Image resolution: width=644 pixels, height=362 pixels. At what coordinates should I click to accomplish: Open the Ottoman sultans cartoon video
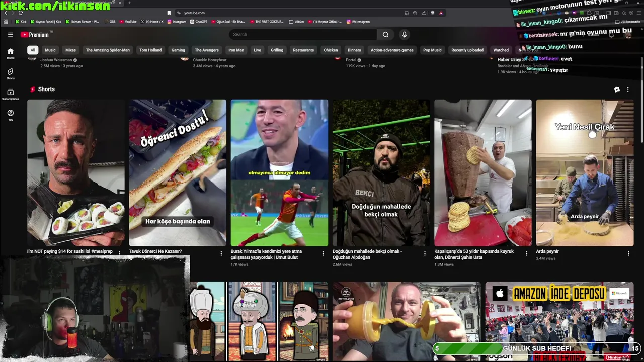[x=258, y=321]
